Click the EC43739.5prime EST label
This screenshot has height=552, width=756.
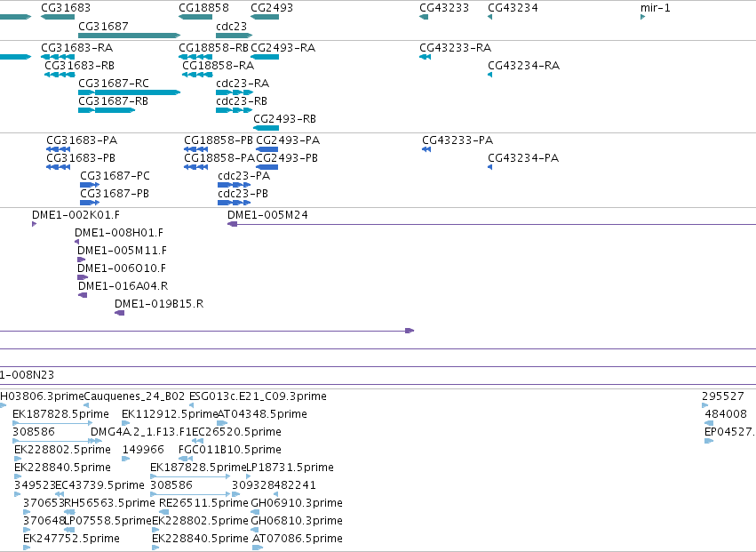(x=99, y=485)
